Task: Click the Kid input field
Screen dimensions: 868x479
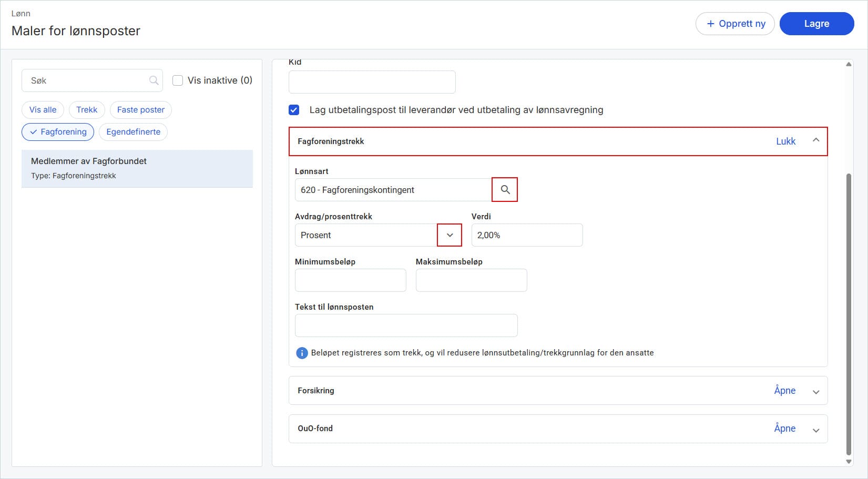Action: coord(372,82)
